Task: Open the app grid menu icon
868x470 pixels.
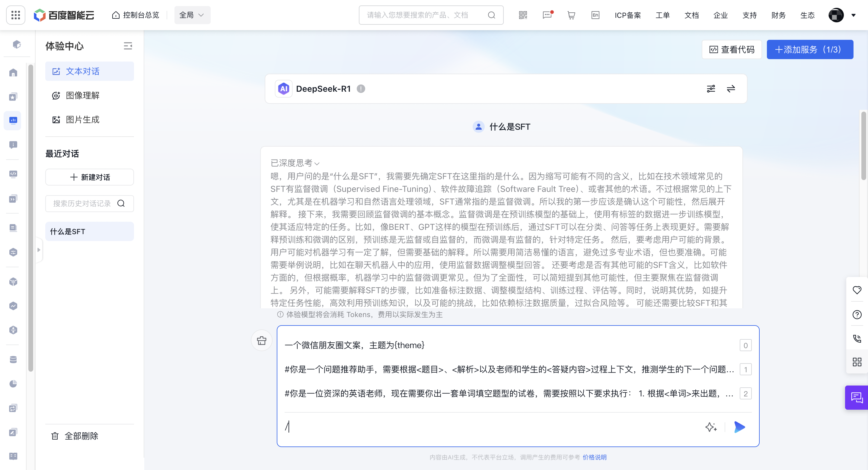Action: click(15, 15)
